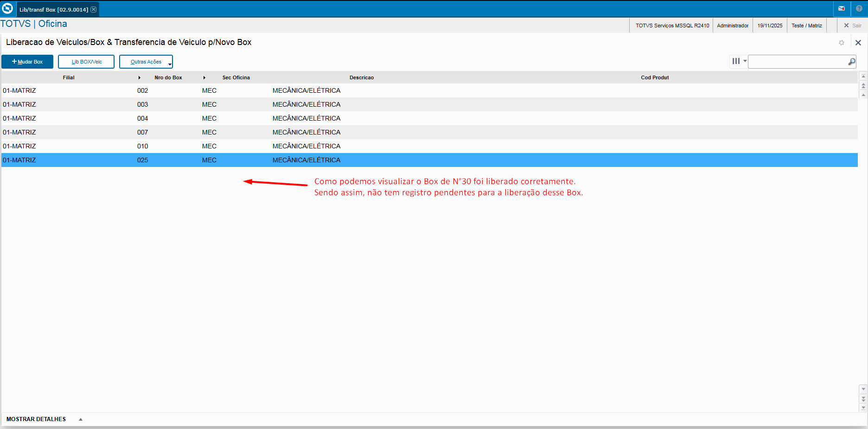The image size is (868, 429).
Task: Click the TOTVS | Oficina title
Action: [34, 24]
